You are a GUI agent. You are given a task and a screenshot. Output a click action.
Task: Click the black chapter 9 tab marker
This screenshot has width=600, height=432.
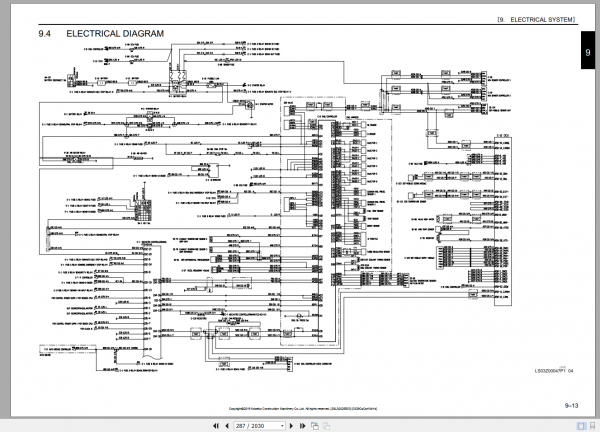coord(588,50)
